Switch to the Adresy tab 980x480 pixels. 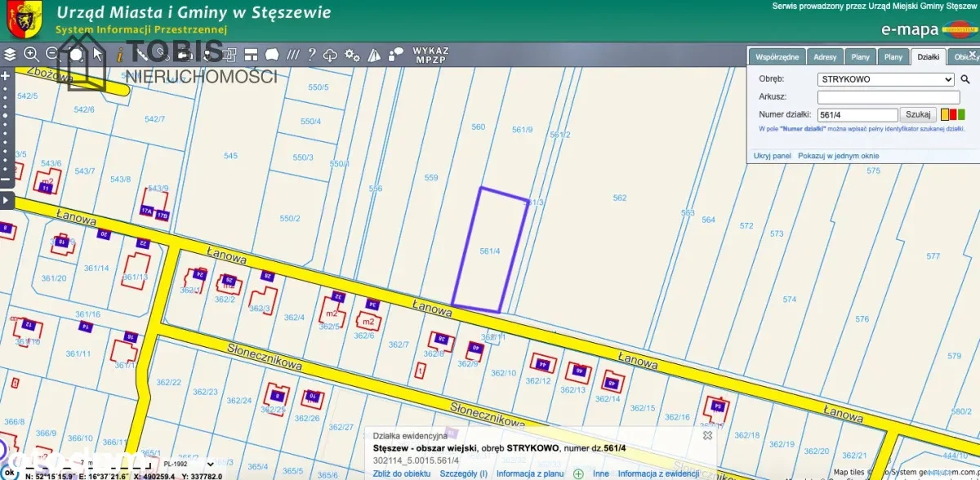click(825, 57)
